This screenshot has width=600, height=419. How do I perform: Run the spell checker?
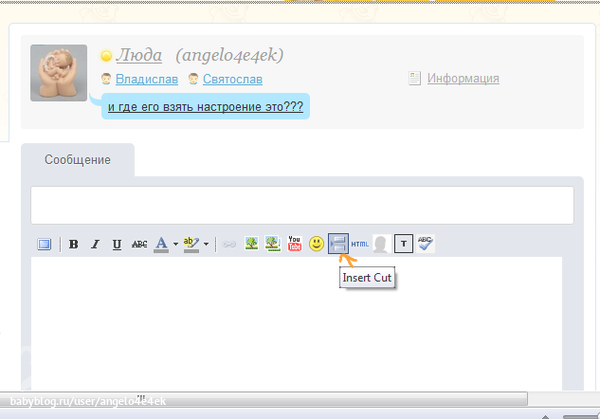click(x=426, y=243)
